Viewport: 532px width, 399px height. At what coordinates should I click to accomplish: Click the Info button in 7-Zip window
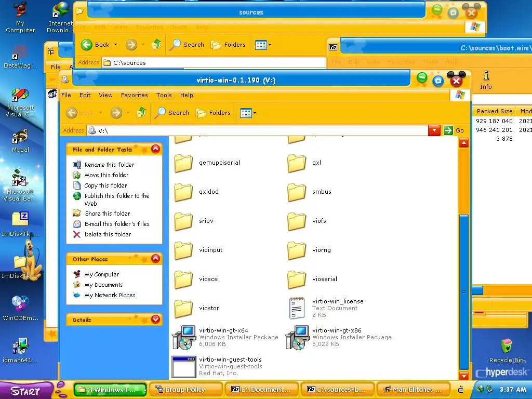(486, 81)
